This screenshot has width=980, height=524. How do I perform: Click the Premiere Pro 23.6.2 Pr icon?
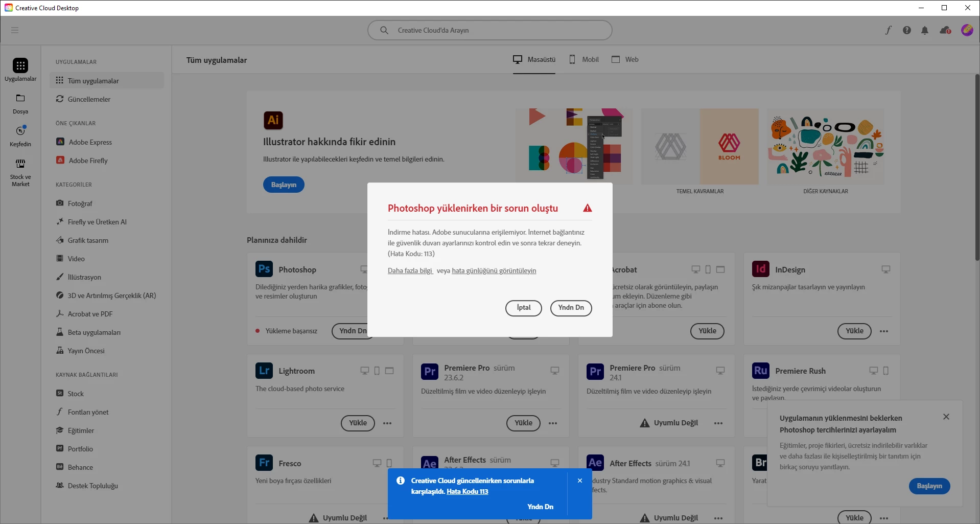(430, 372)
